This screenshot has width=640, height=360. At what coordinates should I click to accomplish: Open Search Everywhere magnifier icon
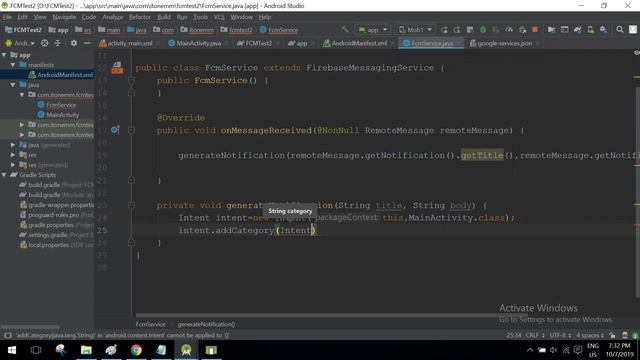(620, 29)
